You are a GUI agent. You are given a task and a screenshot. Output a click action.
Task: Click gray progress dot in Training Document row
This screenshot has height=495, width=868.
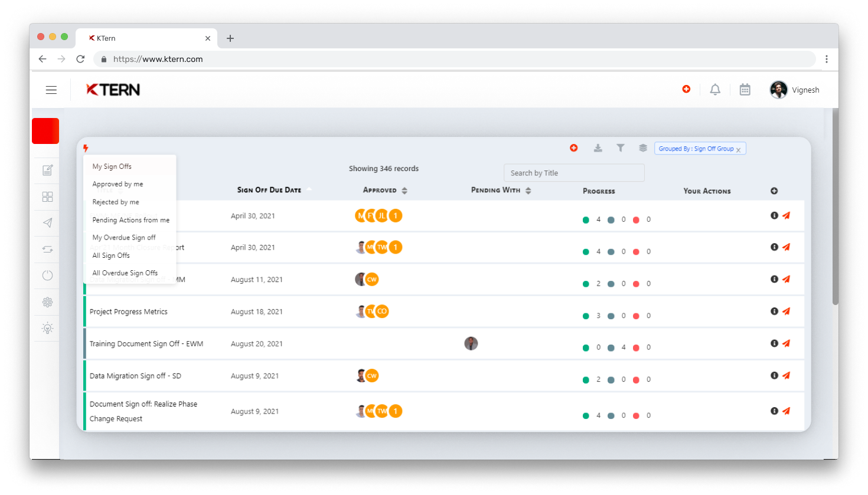click(611, 348)
